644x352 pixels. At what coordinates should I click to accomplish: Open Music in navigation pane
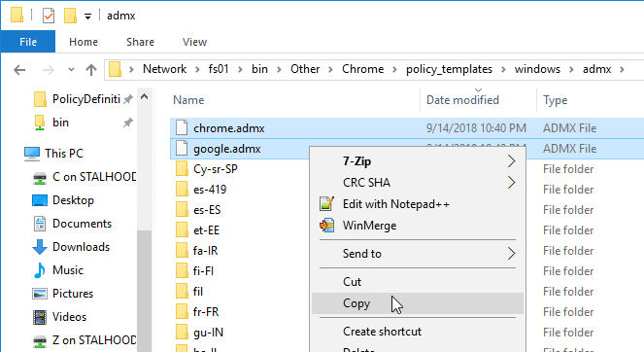[x=68, y=270]
